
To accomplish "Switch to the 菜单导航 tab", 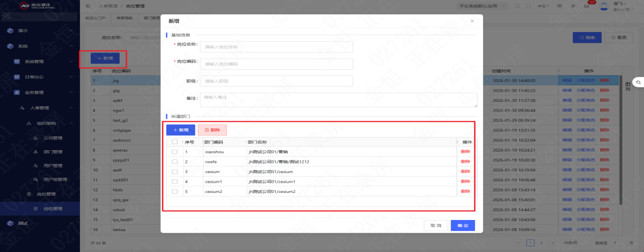I will [125, 18].
